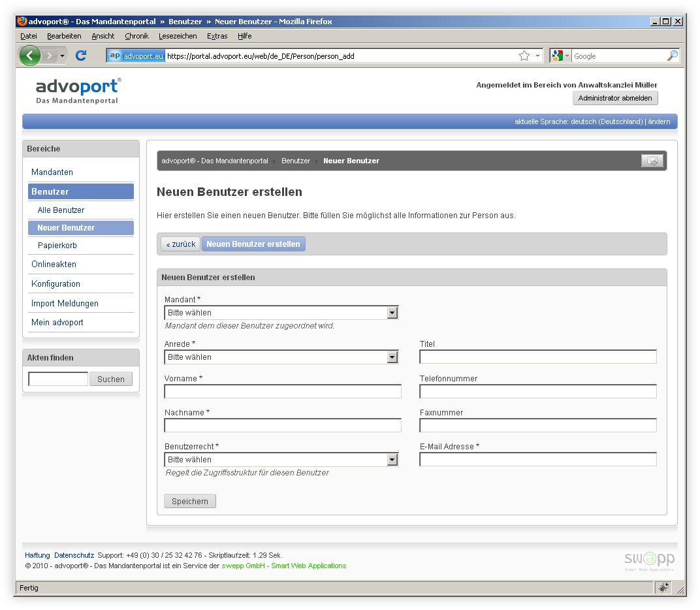Click the 'Neuen Benutzer erstellen' page heading
This screenshot has width=700, height=610.
pyautogui.click(x=229, y=192)
